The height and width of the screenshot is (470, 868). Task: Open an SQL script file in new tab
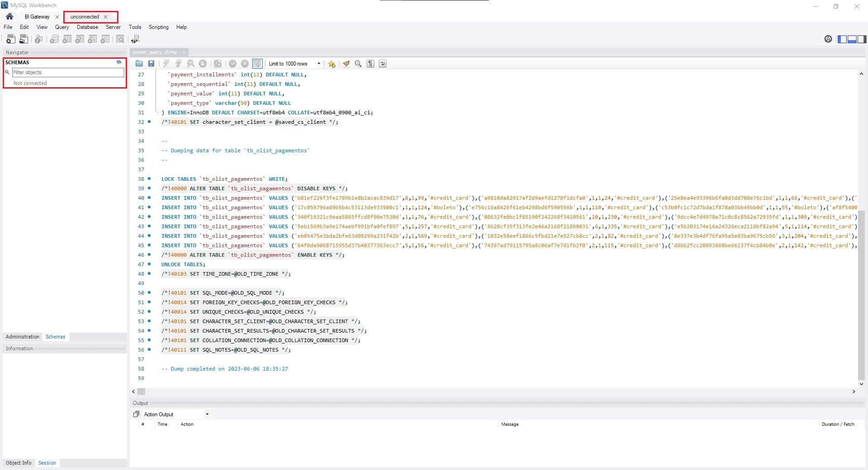point(24,39)
